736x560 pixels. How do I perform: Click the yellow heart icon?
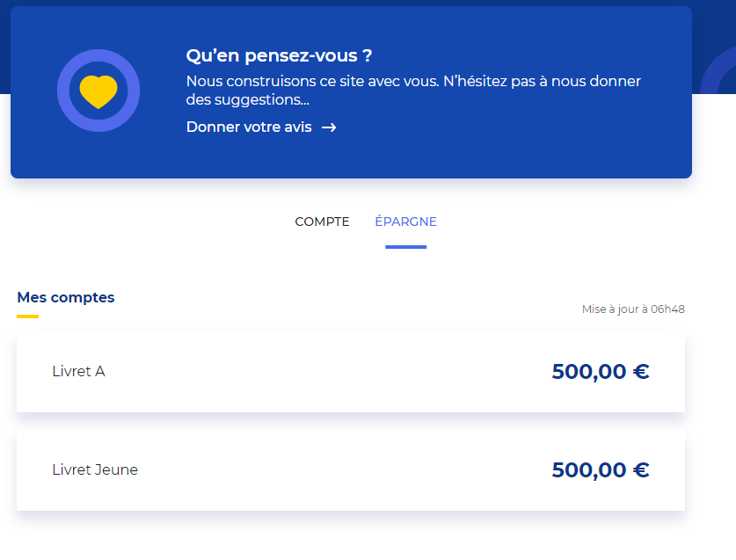coord(98,91)
